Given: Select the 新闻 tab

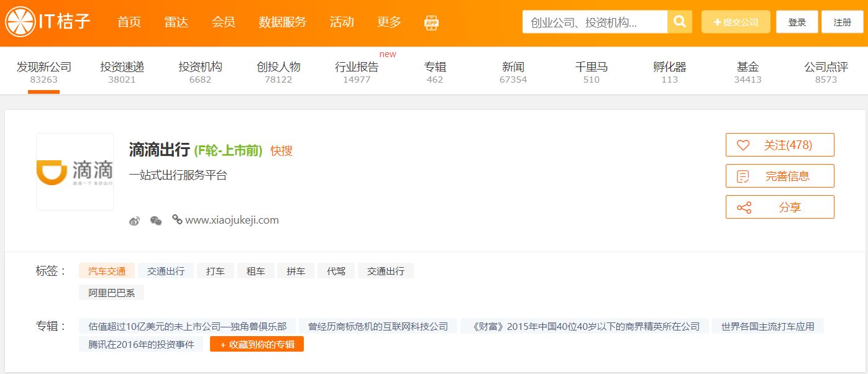Looking at the screenshot, I should tap(513, 71).
